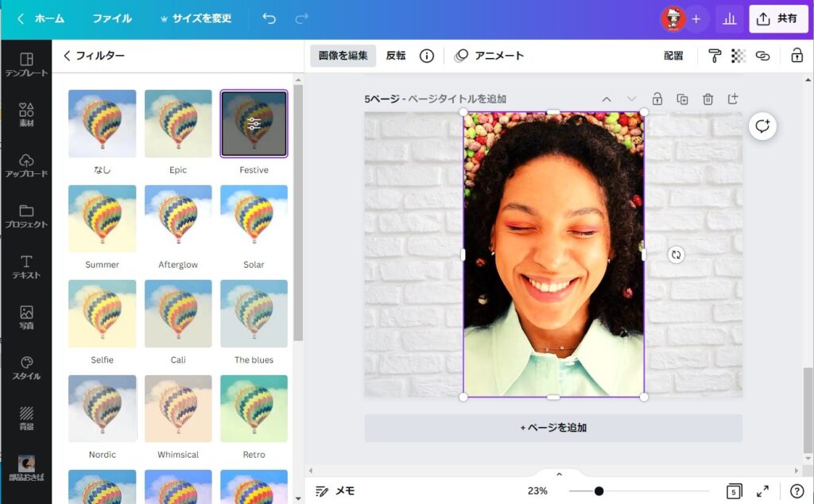Open the transparency checkerboard icon
Screen dimensions: 814x504
coord(738,56)
